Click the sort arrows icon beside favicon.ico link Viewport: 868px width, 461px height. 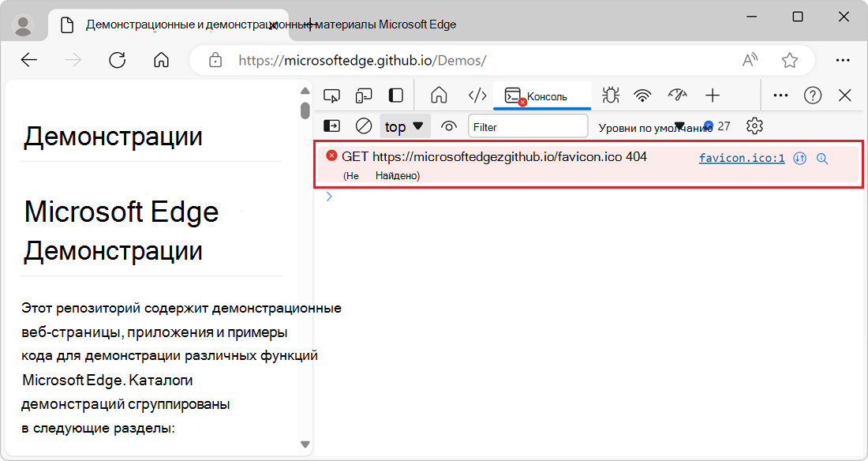click(x=800, y=158)
